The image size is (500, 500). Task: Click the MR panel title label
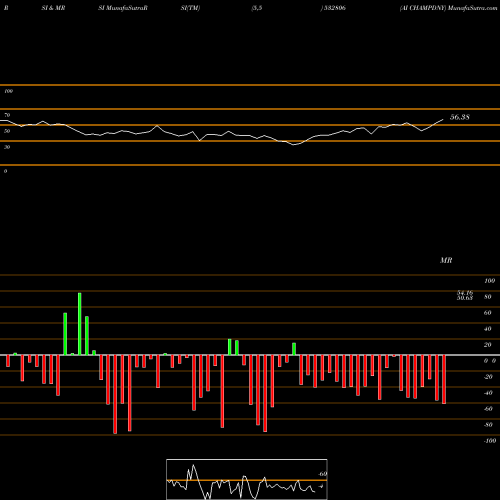tap(446, 260)
